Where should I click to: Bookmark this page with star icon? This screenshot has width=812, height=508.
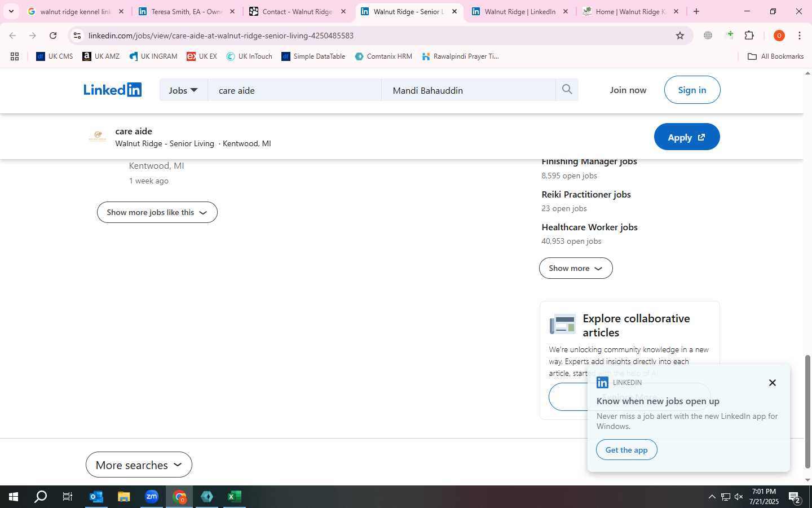(680, 36)
